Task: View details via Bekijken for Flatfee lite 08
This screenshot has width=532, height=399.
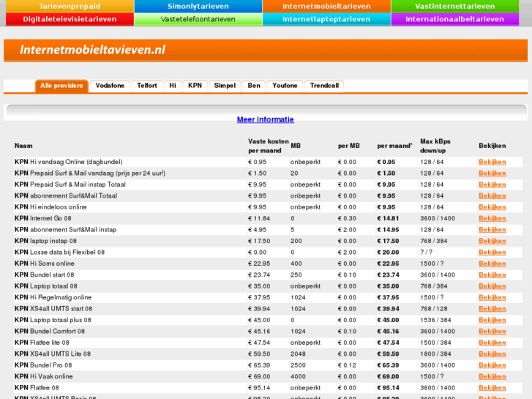Action: [492, 343]
